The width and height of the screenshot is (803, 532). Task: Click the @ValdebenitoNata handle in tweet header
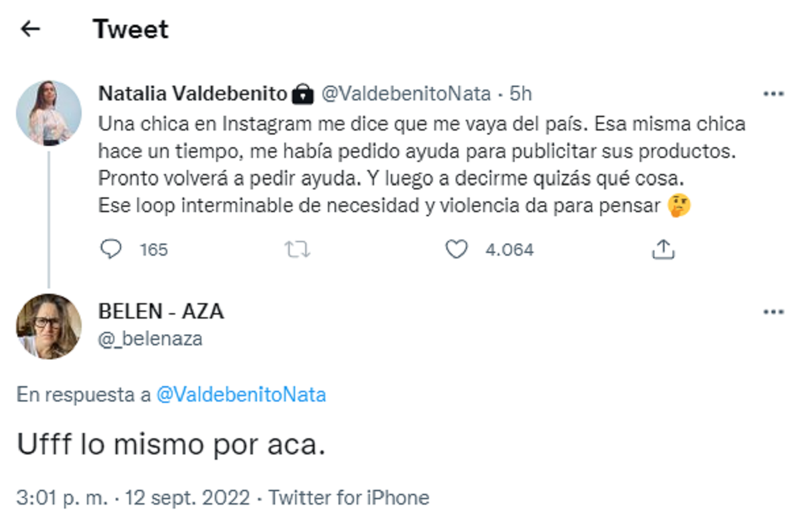tap(406, 94)
